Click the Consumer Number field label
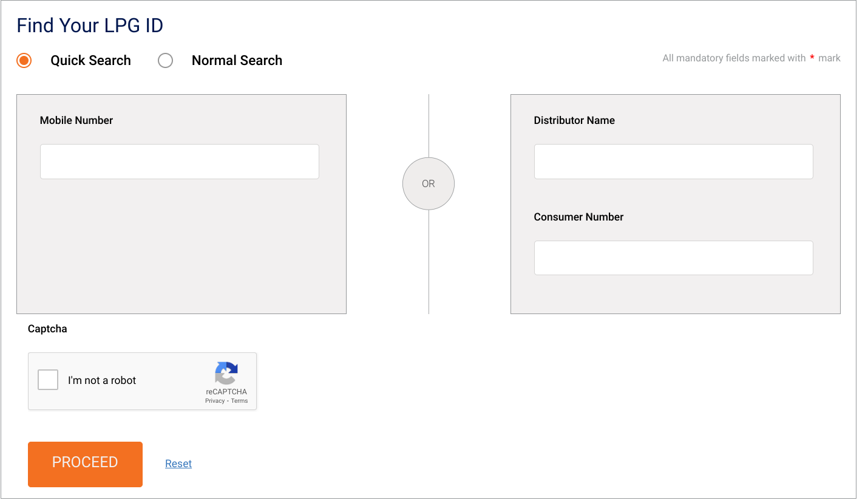 pyautogui.click(x=578, y=217)
